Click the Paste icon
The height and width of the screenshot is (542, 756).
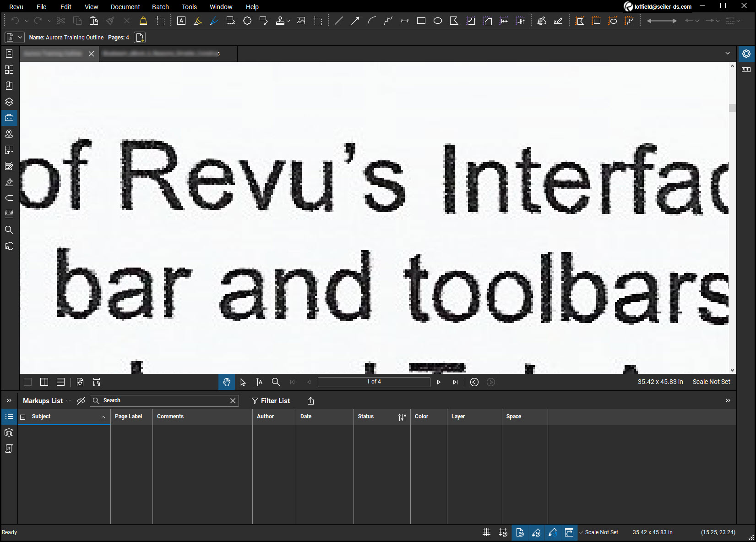(94, 21)
